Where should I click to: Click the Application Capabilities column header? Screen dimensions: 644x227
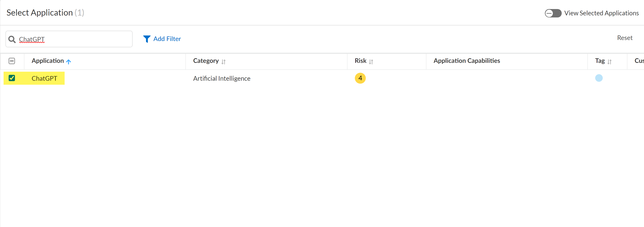pos(467,61)
